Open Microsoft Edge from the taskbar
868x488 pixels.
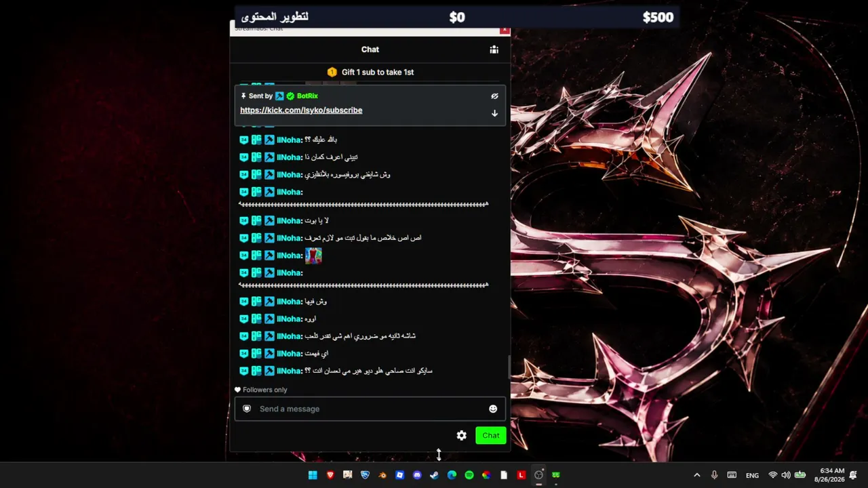(x=452, y=475)
